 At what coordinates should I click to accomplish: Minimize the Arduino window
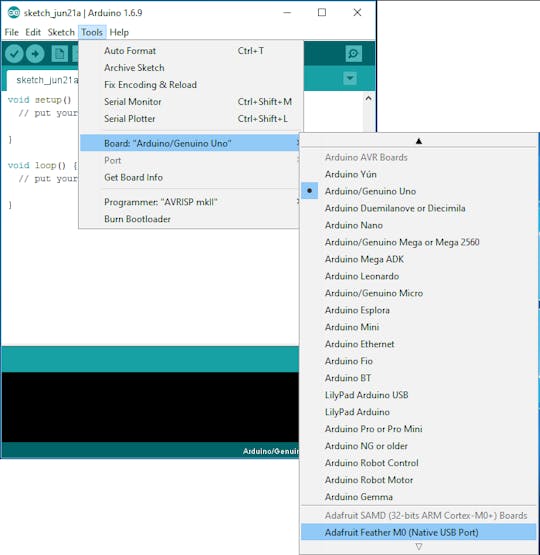click(x=287, y=12)
